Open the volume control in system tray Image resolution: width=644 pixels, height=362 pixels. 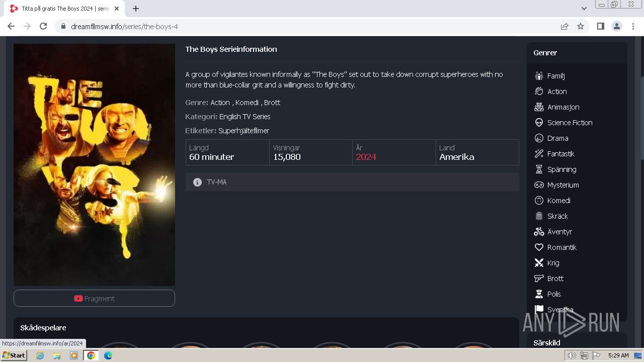[572, 355]
